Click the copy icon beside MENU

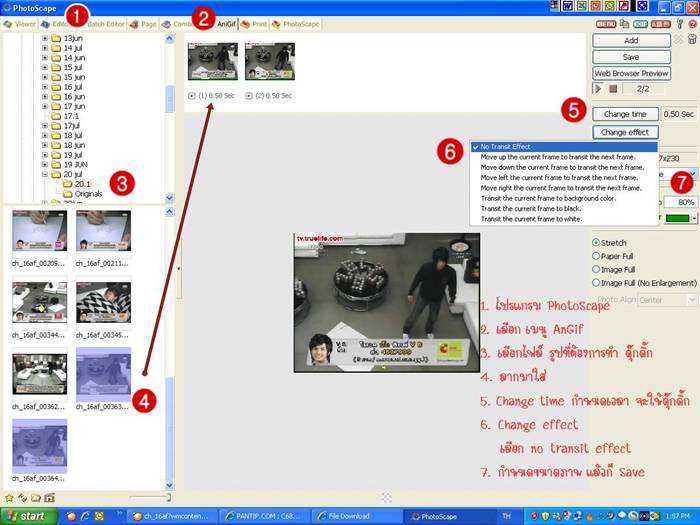(625, 24)
